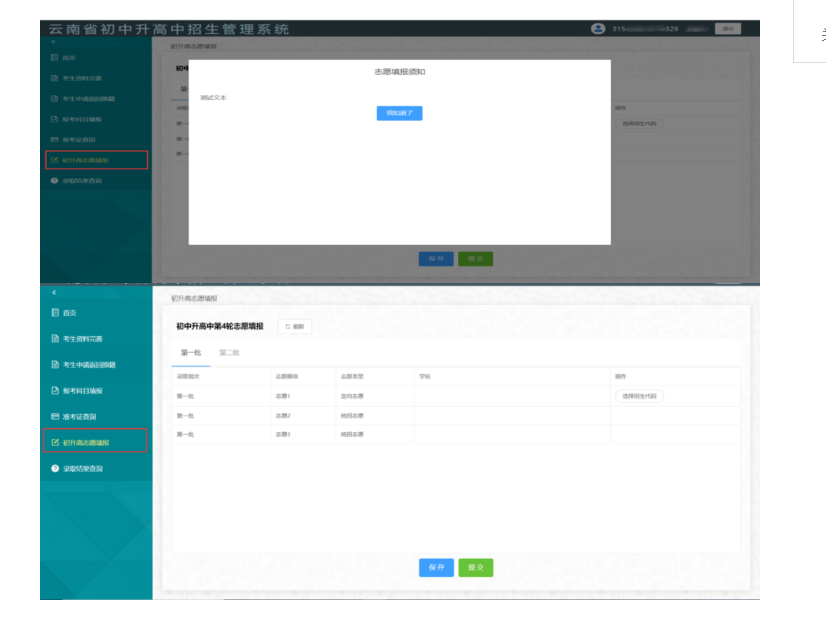Click the undimmed blue 保存 button

436,567
